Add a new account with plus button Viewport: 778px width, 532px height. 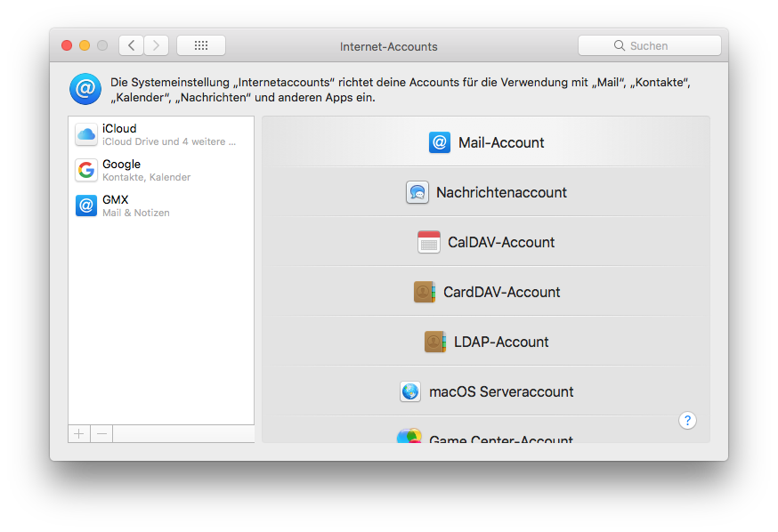(x=79, y=433)
